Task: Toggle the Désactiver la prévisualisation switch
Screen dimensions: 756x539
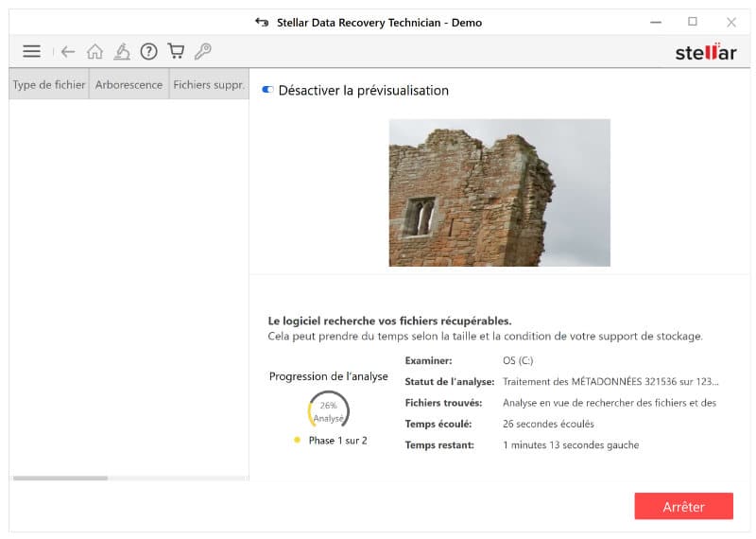Action: coord(267,91)
